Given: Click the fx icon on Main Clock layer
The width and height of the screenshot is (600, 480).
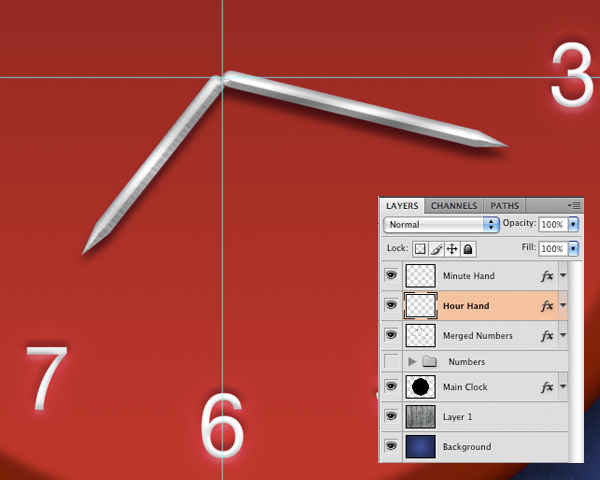Looking at the screenshot, I should 548,387.
